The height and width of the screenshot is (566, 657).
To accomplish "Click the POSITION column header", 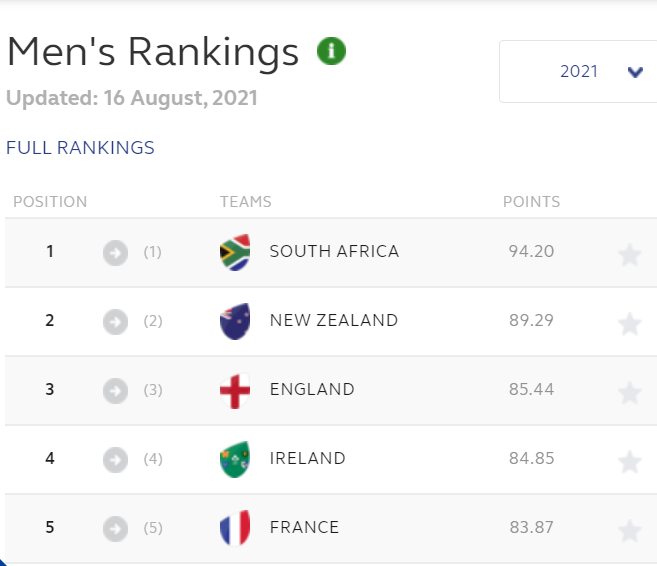I will (x=50, y=202).
